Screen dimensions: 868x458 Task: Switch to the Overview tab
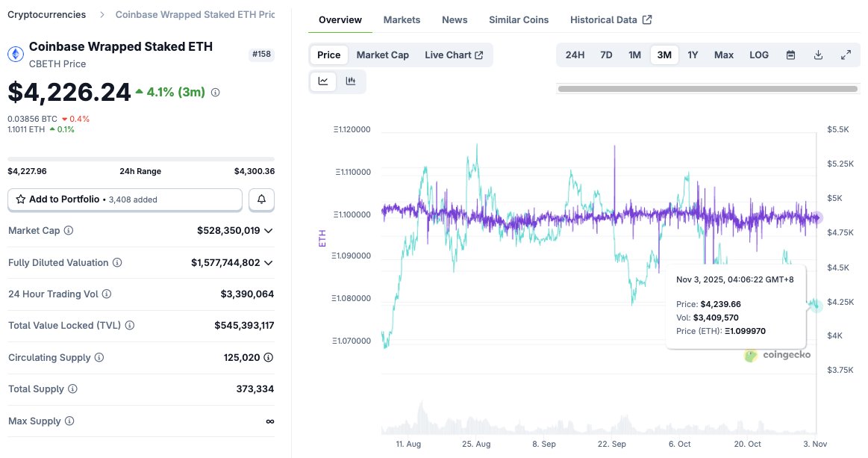pyautogui.click(x=340, y=19)
